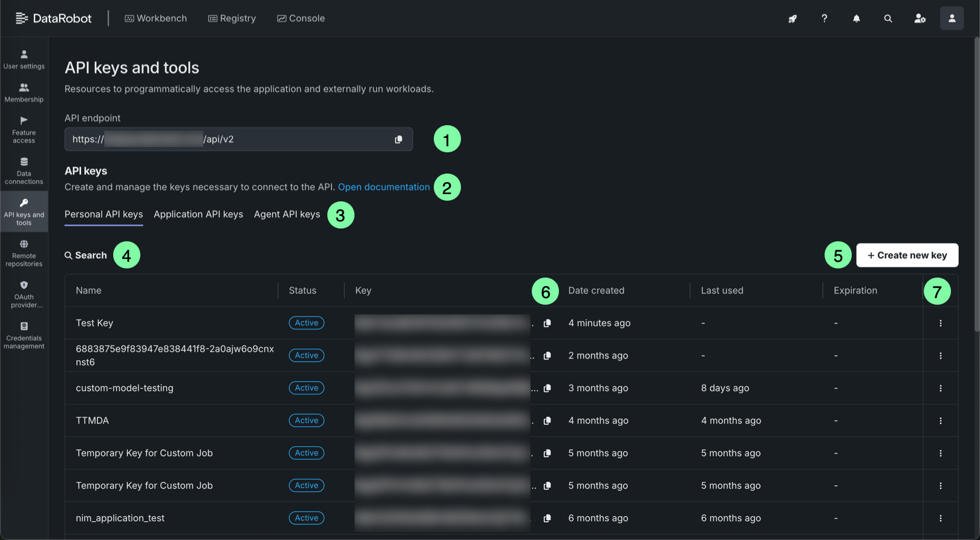Screen dimensions: 980x540
Task: Click the help question mark icon
Action: click(824, 19)
